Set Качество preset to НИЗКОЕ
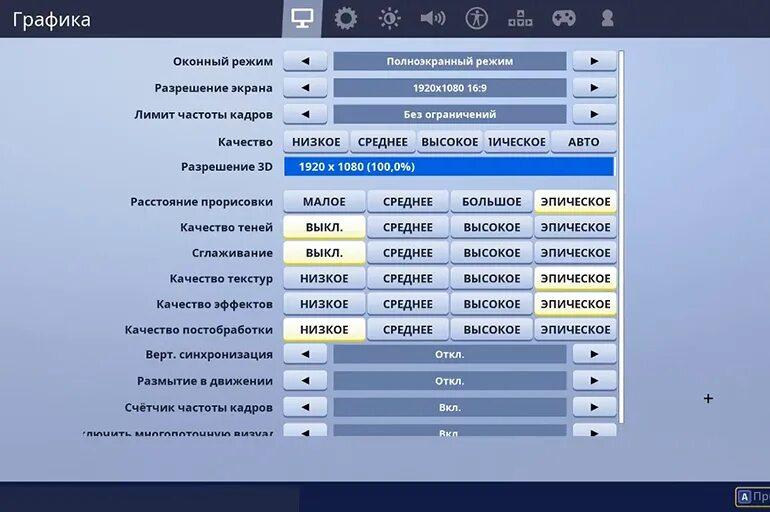 (316, 142)
